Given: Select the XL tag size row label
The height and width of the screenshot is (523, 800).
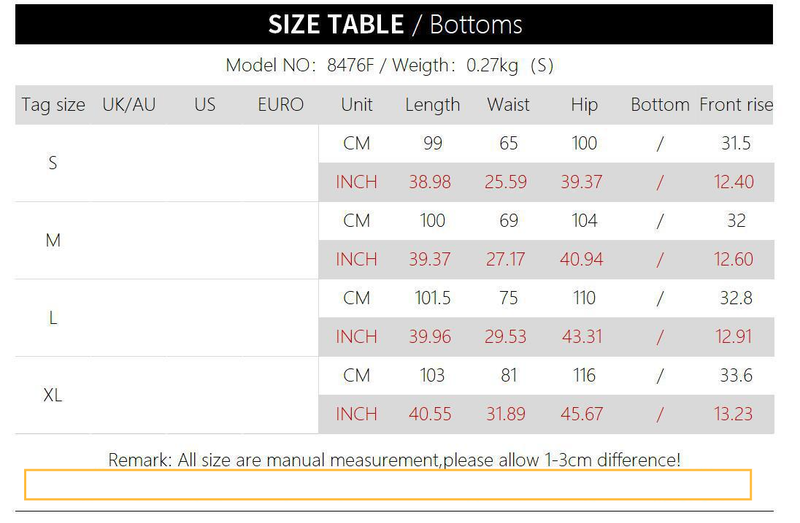Looking at the screenshot, I should click(53, 395).
